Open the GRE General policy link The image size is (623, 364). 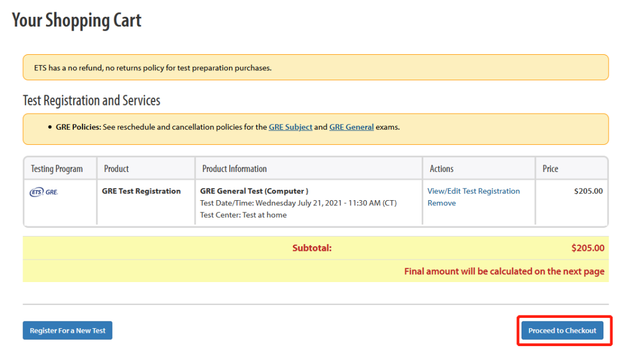(351, 127)
